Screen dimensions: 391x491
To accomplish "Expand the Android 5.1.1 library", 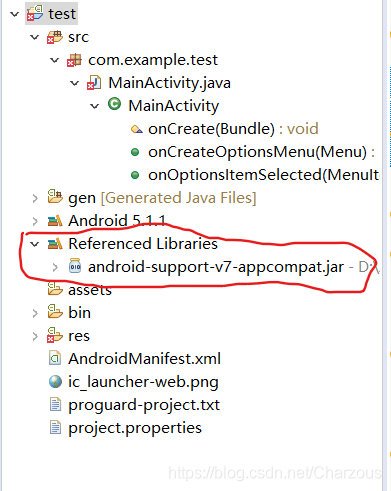I will click(x=35, y=221).
